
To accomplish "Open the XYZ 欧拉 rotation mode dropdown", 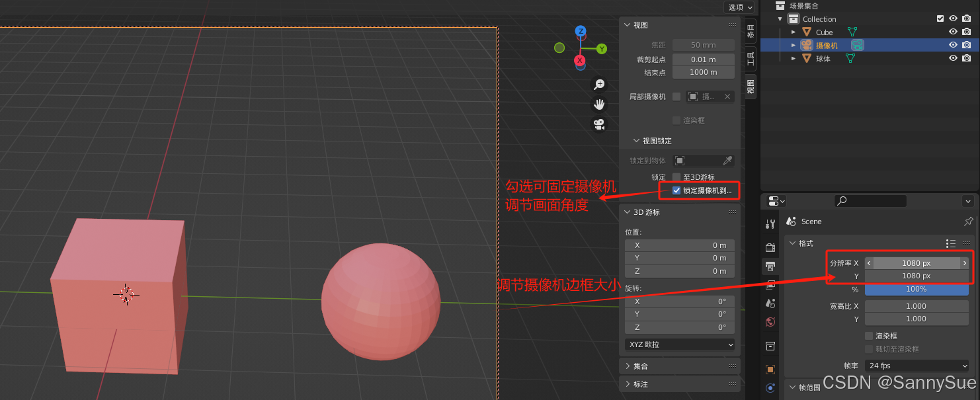I will tap(680, 344).
